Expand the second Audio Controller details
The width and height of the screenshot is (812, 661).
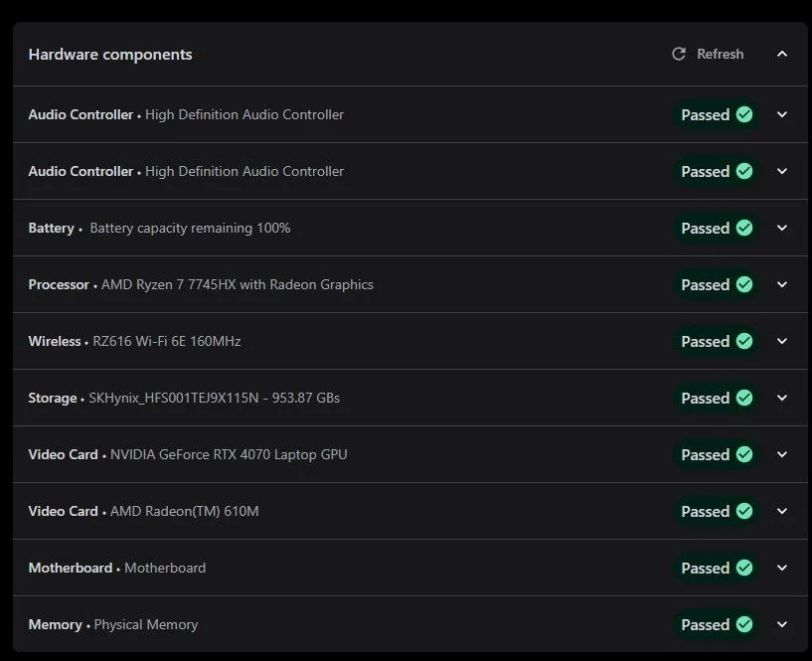click(782, 171)
